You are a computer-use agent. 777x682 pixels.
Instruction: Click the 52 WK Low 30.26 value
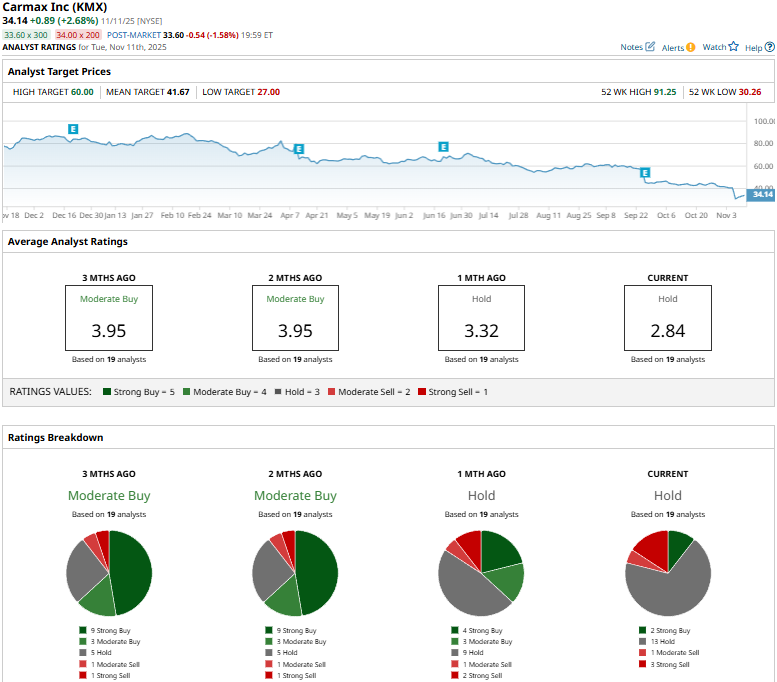point(750,92)
